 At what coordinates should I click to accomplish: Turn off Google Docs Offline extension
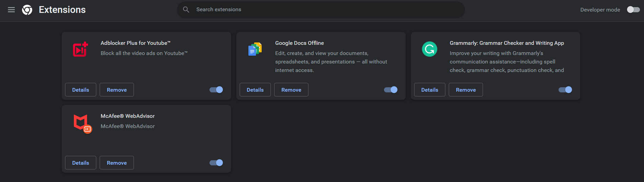pos(390,90)
